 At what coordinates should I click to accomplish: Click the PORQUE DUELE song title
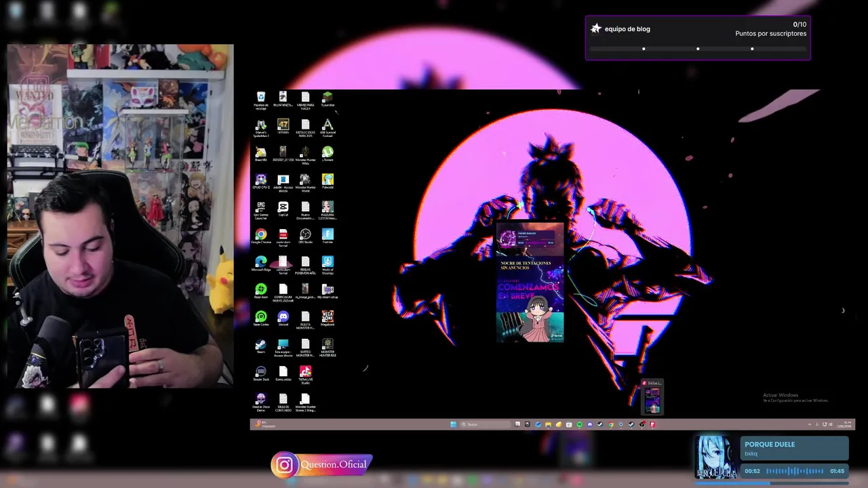point(770,445)
